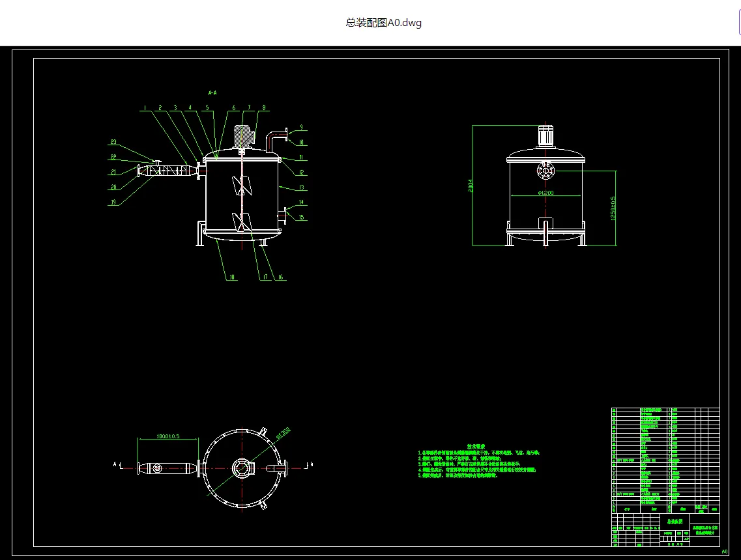
Task: Select the screw conveyor in the top view
Action: [167, 468]
